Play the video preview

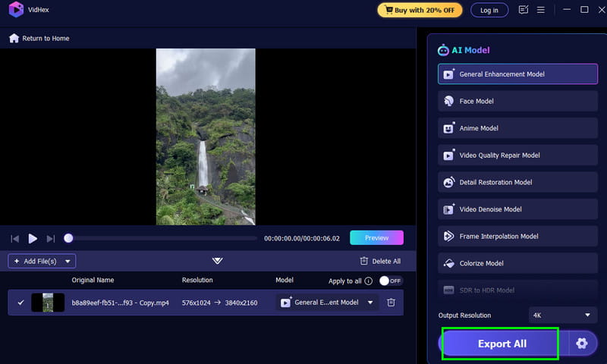click(33, 239)
